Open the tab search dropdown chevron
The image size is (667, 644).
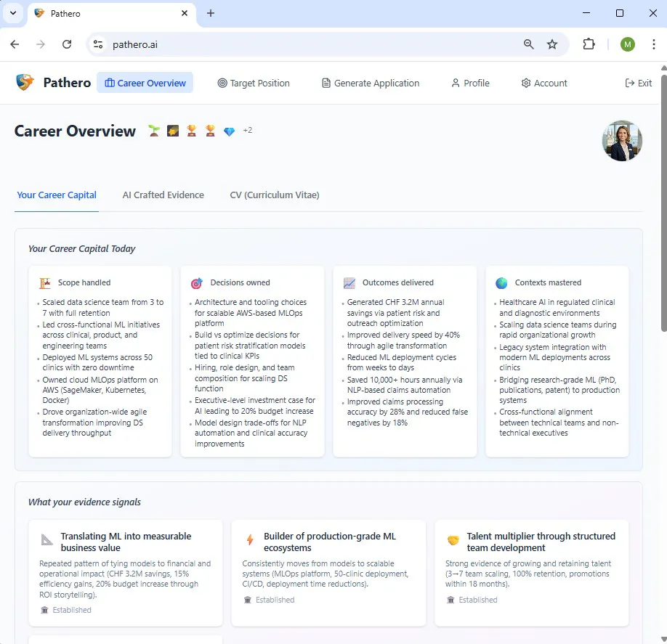(x=13, y=13)
